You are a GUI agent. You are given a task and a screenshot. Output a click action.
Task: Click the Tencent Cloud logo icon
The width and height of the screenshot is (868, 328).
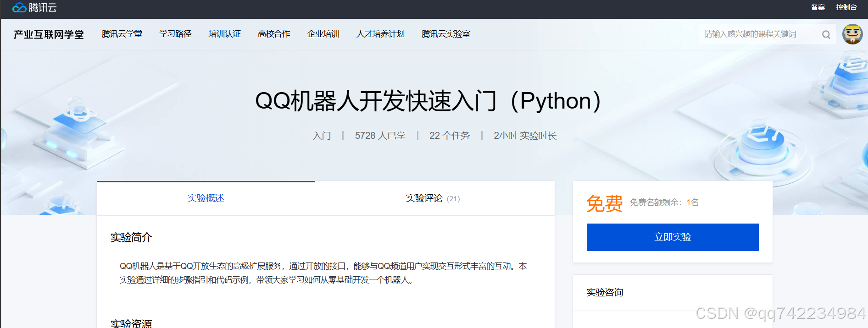[19, 7]
